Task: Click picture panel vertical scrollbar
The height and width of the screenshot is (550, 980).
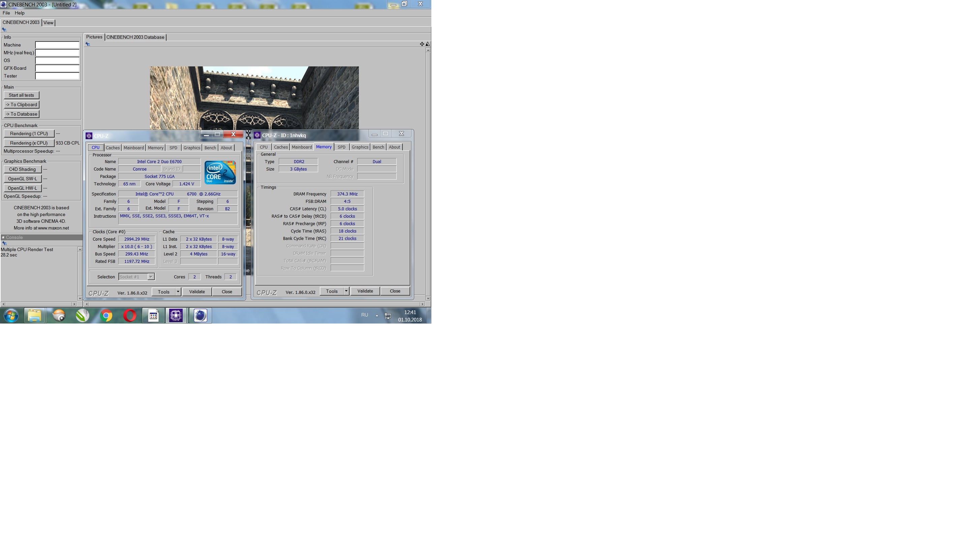Action: click(428, 174)
